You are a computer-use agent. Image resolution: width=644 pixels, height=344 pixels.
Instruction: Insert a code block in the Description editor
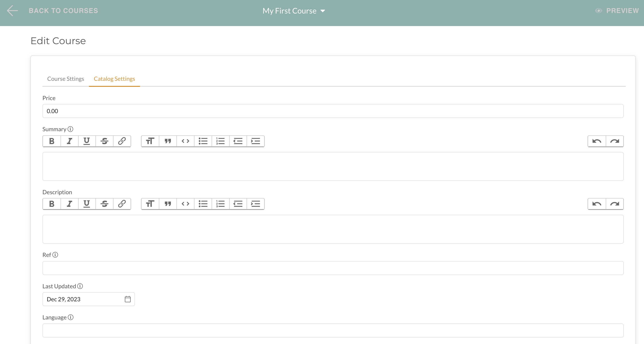pyautogui.click(x=185, y=204)
